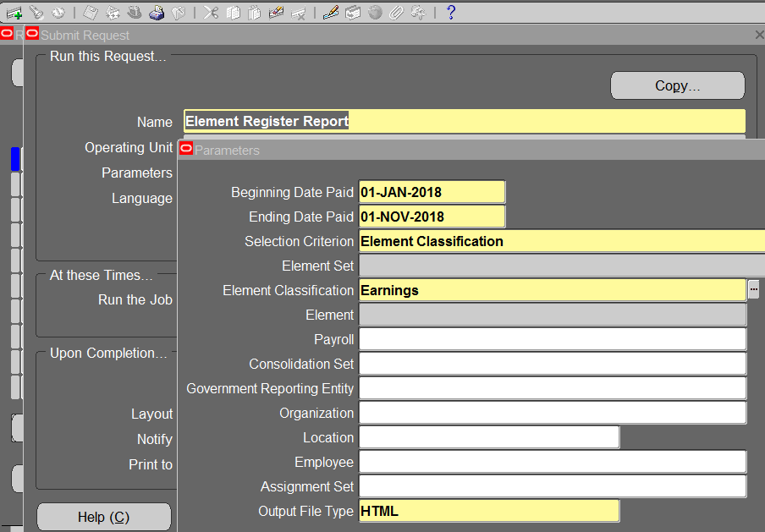Viewport: 765px width, 532px height.
Task: Click the blue Help question mark icon
Action: point(450,12)
